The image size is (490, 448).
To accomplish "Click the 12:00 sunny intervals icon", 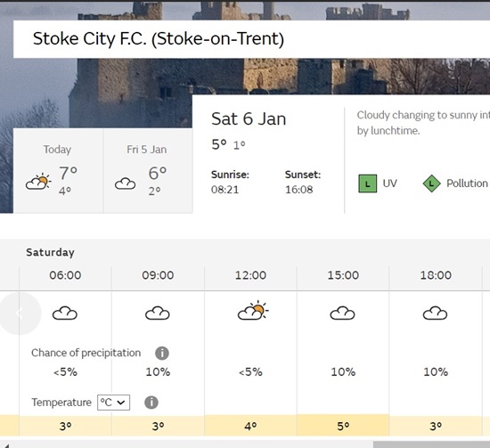I will coord(253,311).
